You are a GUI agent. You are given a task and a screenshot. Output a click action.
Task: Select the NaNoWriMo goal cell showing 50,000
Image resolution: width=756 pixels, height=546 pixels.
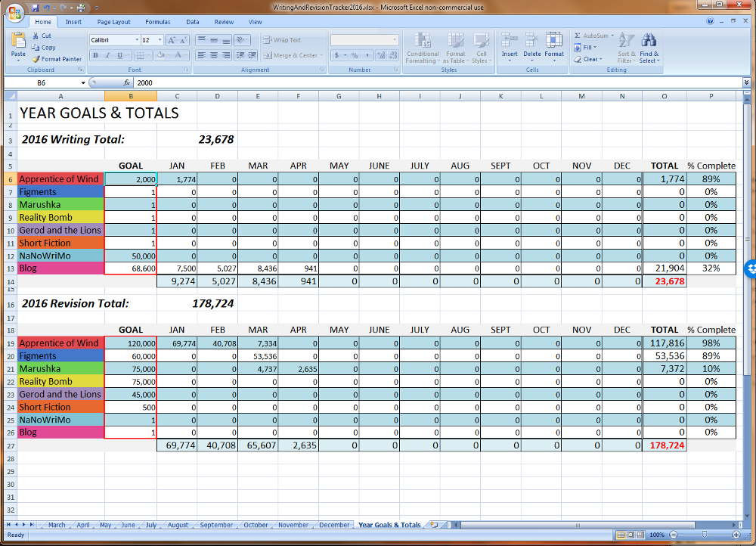(x=131, y=256)
